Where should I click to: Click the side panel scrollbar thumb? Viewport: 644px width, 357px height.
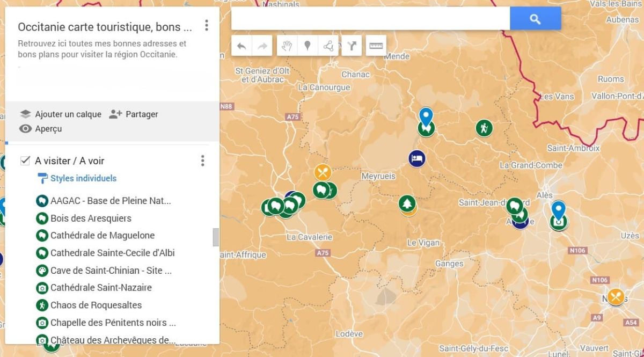tap(216, 237)
